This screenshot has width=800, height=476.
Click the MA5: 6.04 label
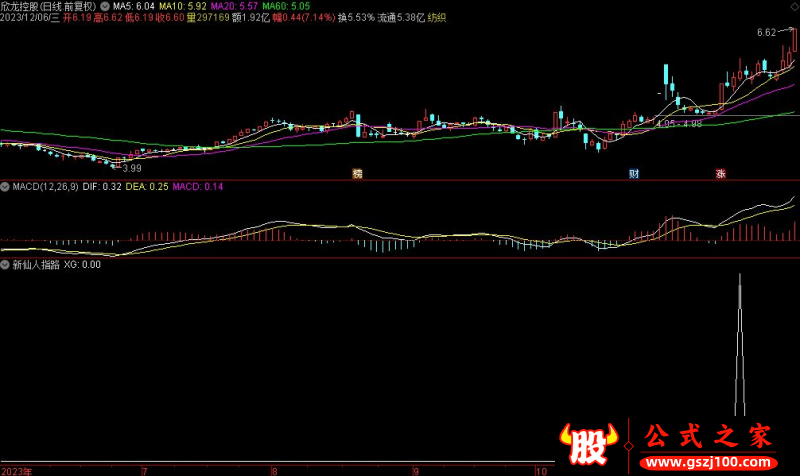[133, 6]
